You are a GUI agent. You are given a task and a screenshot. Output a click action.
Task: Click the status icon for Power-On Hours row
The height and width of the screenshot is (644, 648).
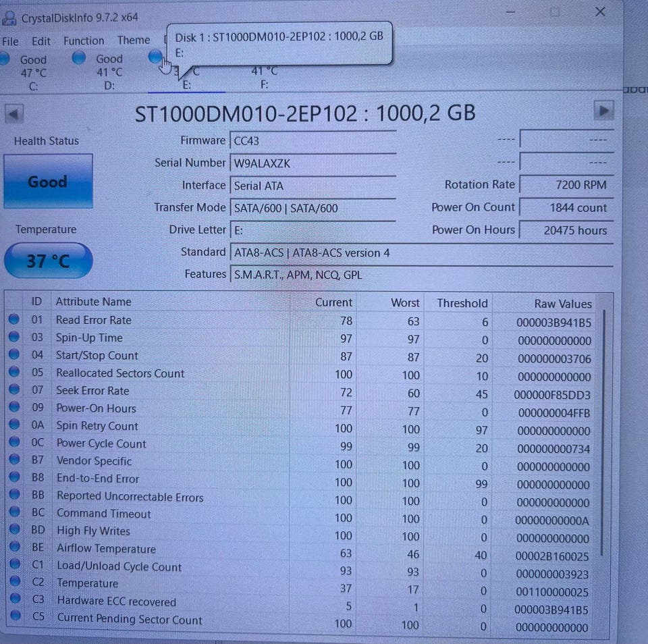(14, 407)
